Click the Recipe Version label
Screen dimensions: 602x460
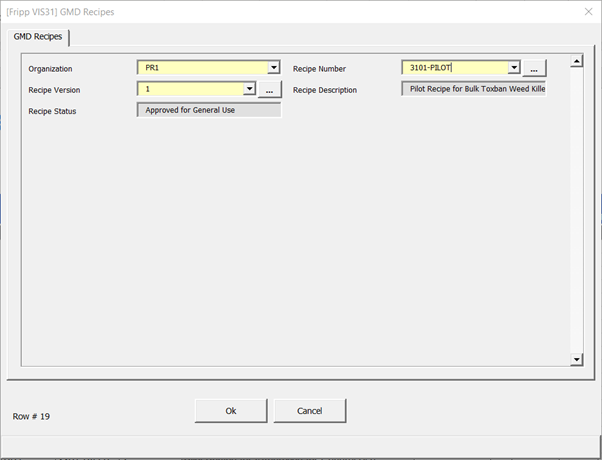(x=54, y=90)
